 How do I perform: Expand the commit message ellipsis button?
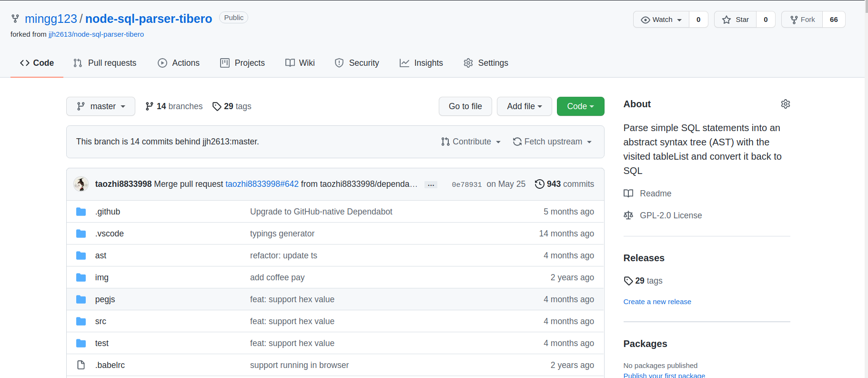[x=431, y=184]
